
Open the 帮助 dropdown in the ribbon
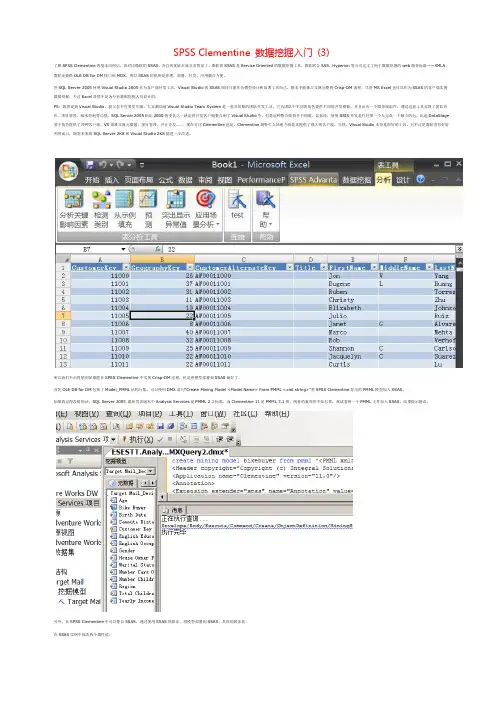pyautogui.click(x=266, y=209)
